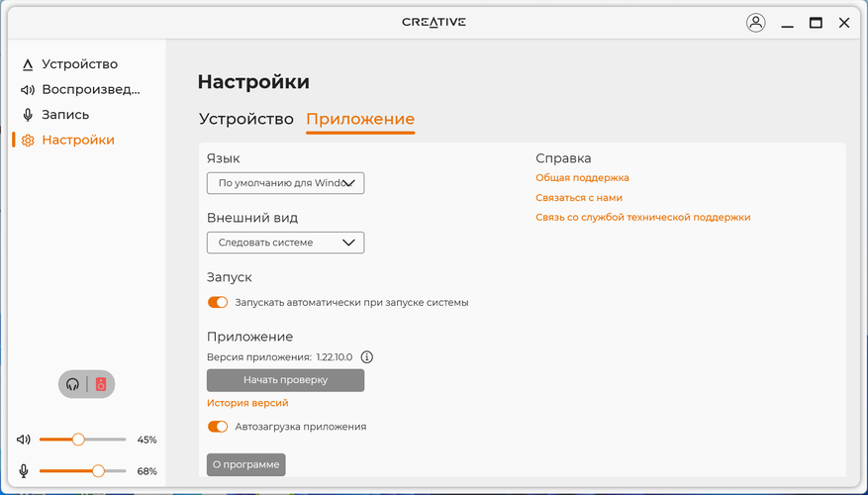Click the playback volume slider at 45%

coord(83,440)
